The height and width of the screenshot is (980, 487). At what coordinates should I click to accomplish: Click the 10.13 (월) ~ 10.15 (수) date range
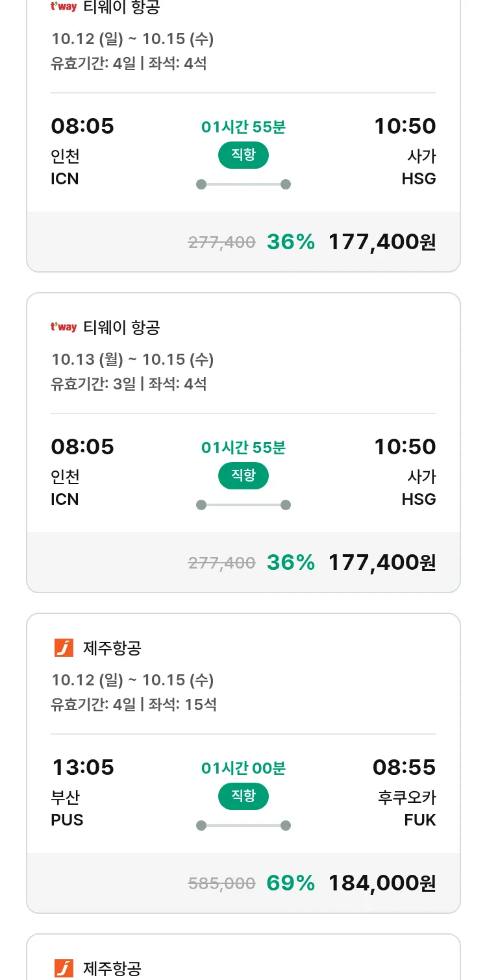coord(132,360)
